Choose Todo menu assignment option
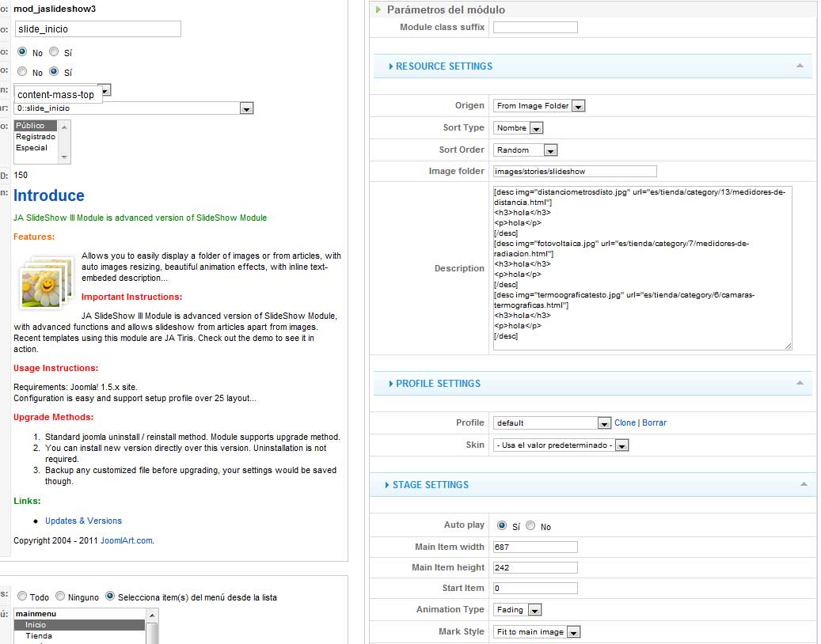 [22, 596]
